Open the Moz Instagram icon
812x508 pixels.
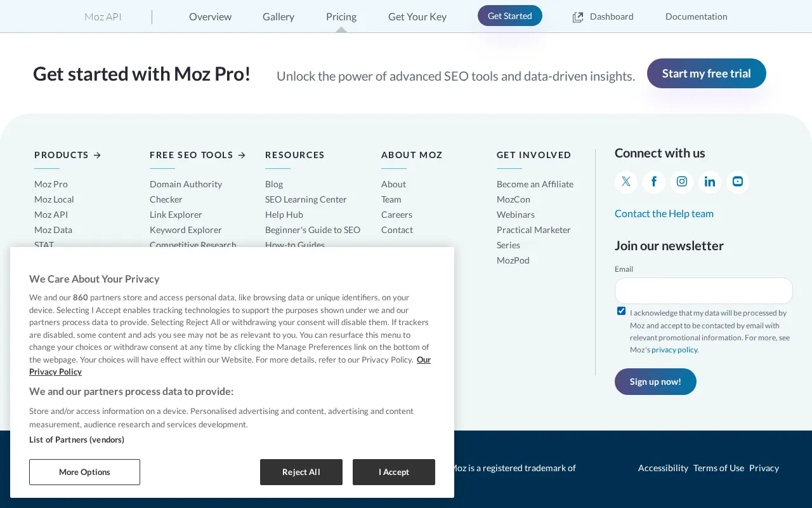(x=682, y=182)
